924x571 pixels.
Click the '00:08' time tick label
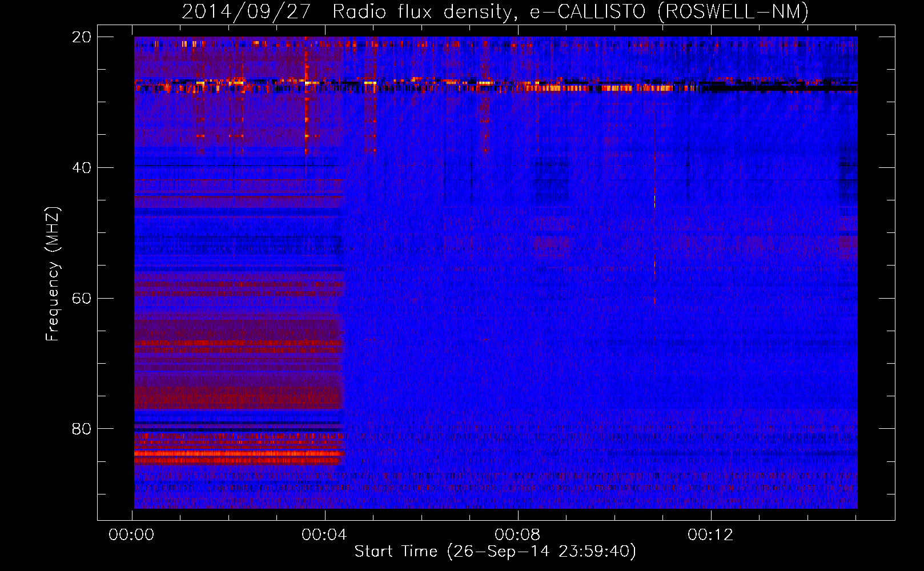point(517,534)
